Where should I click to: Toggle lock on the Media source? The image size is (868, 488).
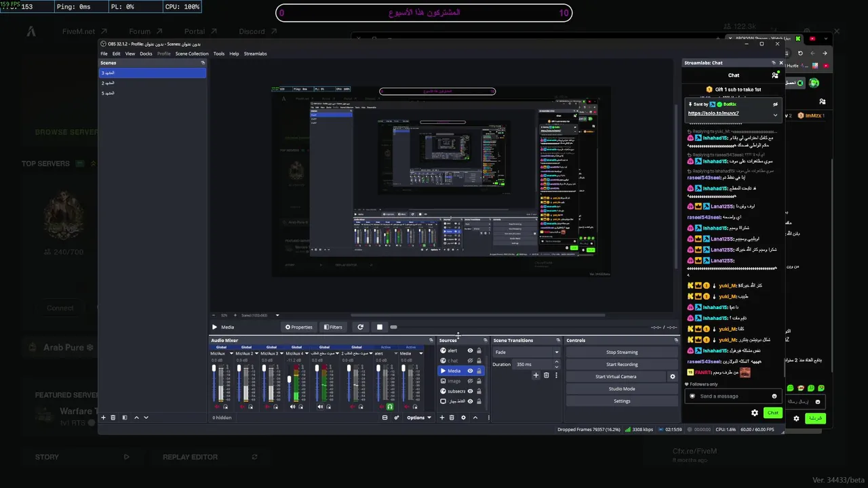[479, 371]
